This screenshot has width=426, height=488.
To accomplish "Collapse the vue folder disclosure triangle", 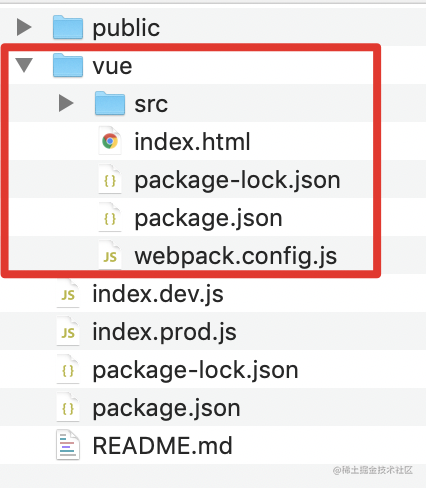I will [24, 65].
